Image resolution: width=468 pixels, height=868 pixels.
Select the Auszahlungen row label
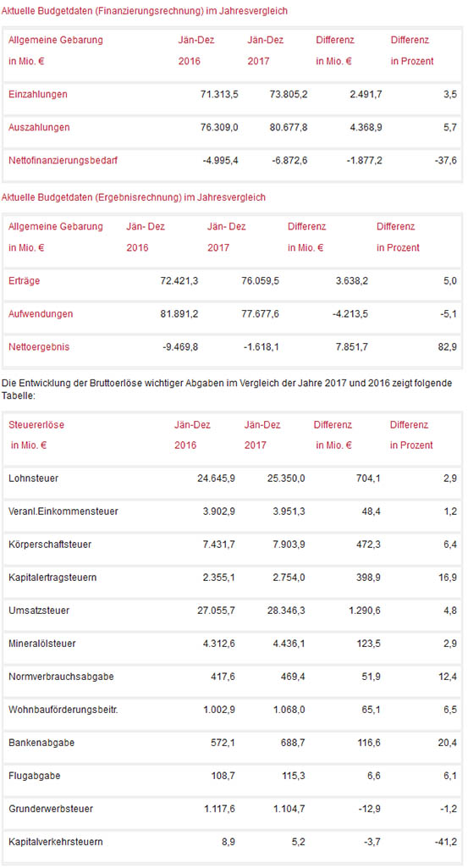coord(39,128)
